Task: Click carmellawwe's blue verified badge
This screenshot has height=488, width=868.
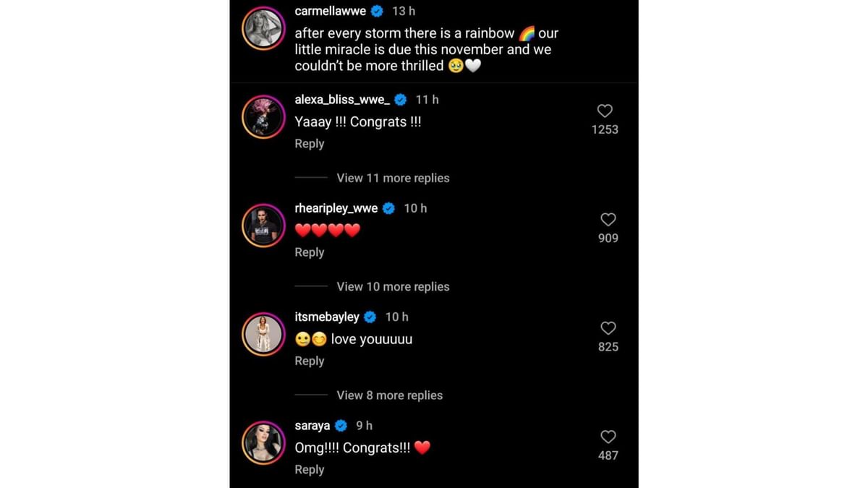Action: (375, 11)
